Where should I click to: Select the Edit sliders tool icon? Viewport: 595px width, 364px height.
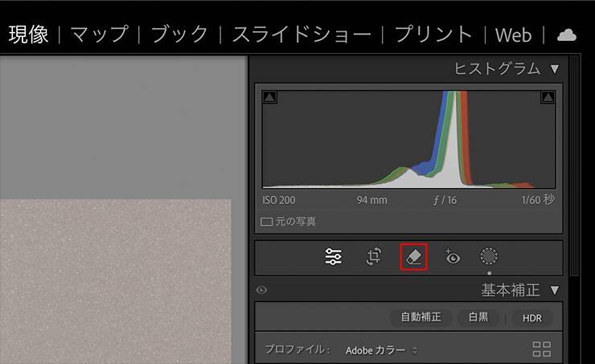334,257
